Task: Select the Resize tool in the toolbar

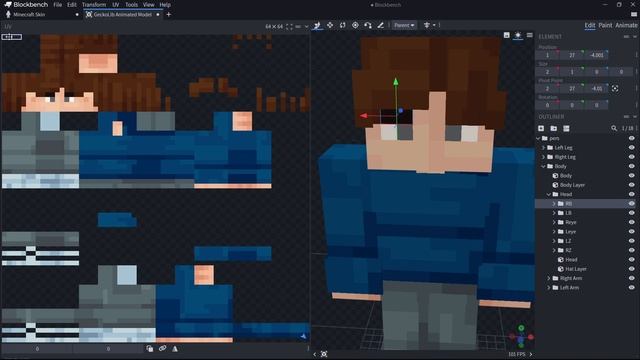Action: (x=330, y=25)
